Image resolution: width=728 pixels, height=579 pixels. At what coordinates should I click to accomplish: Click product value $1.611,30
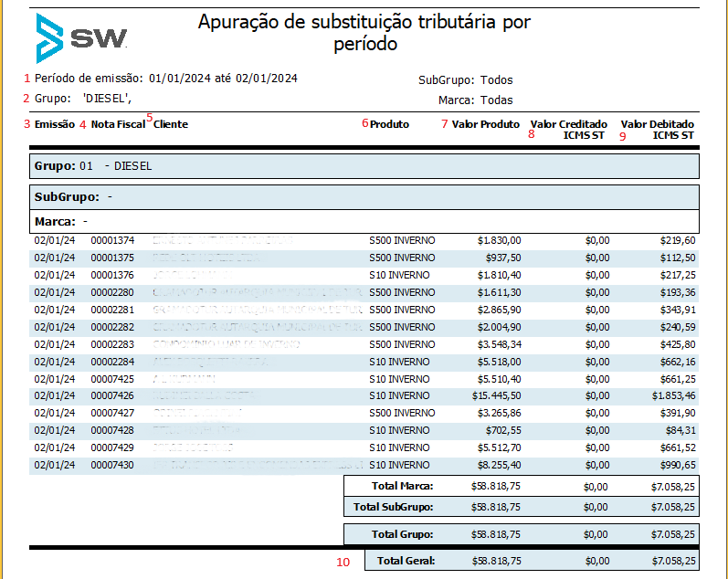pos(499,292)
